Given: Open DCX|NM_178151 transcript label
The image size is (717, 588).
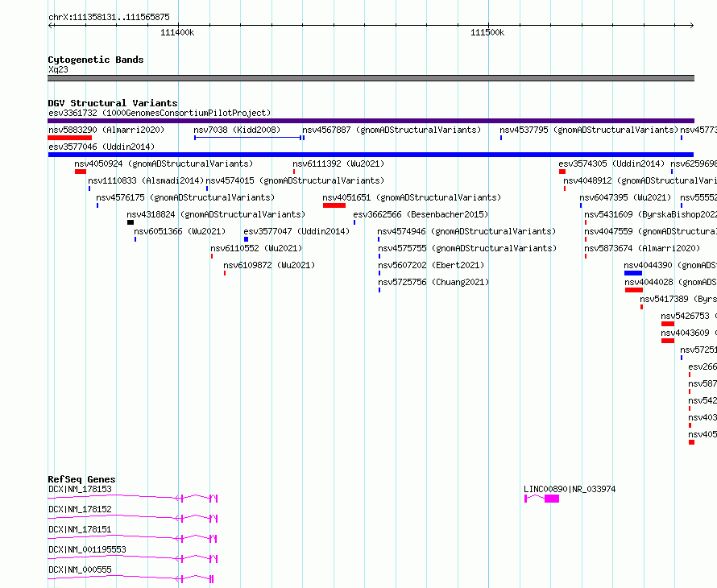Looking at the screenshot, I should [80, 529].
